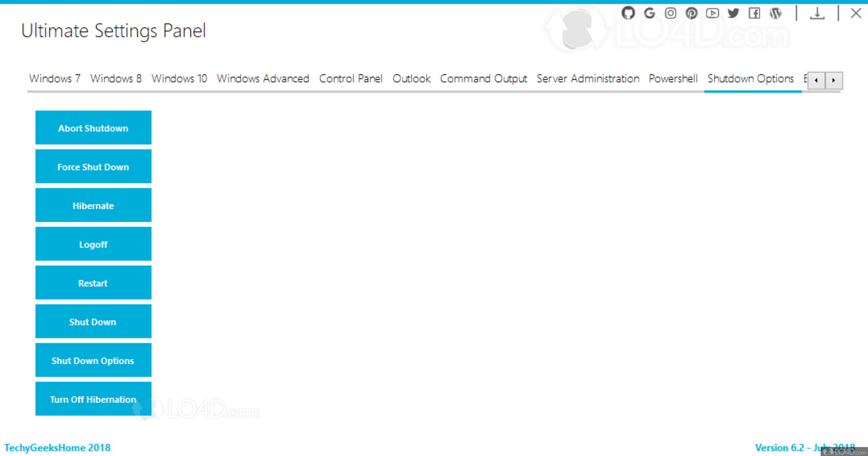Click the WordPress icon
The height and width of the screenshot is (456, 868).
(x=776, y=13)
